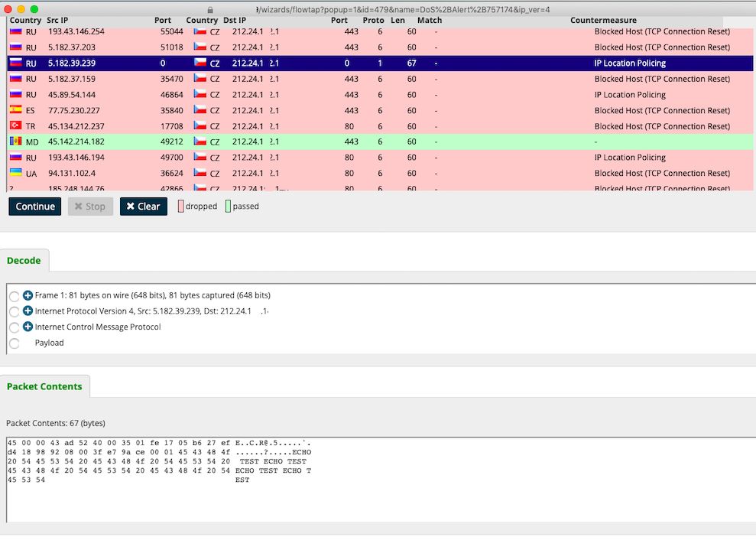Click source port 55044
Image resolution: width=756 pixels, height=550 pixels.
click(x=172, y=31)
